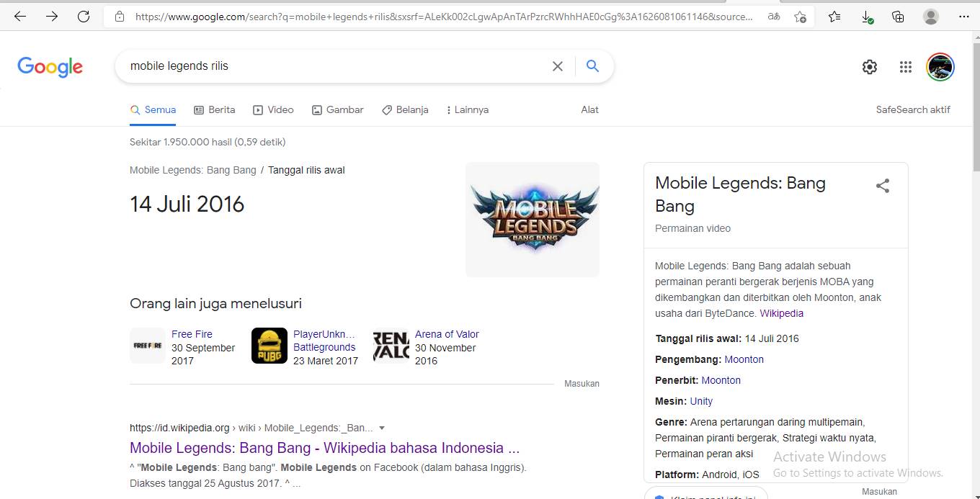Click Mobile Legends: Bang Bang breadcrumb
Image resolution: width=980 pixels, height=499 pixels.
tap(193, 171)
